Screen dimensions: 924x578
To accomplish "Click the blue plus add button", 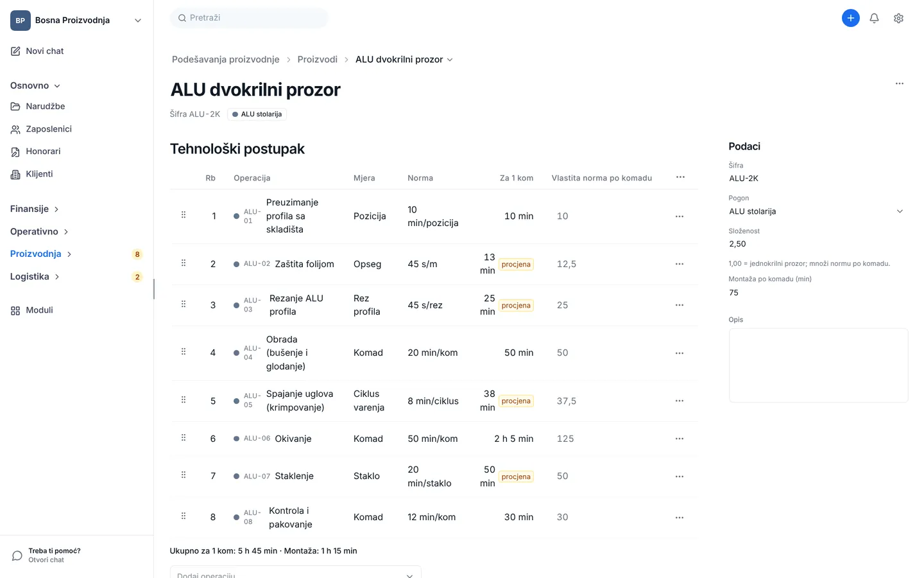I will (x=850, y=18).
